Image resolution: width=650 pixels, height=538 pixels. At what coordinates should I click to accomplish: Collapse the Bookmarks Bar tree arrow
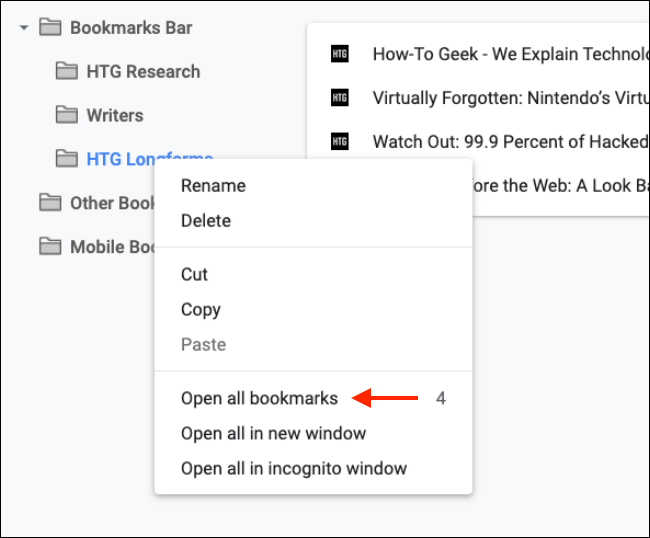[x=23, y=28]
